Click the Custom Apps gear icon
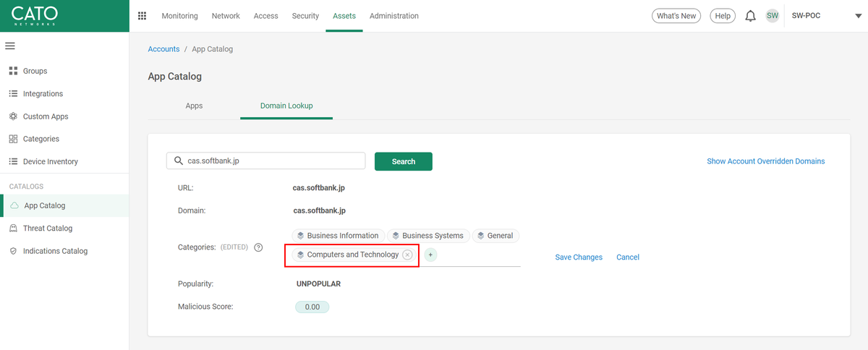 click(x=13, y=116)
